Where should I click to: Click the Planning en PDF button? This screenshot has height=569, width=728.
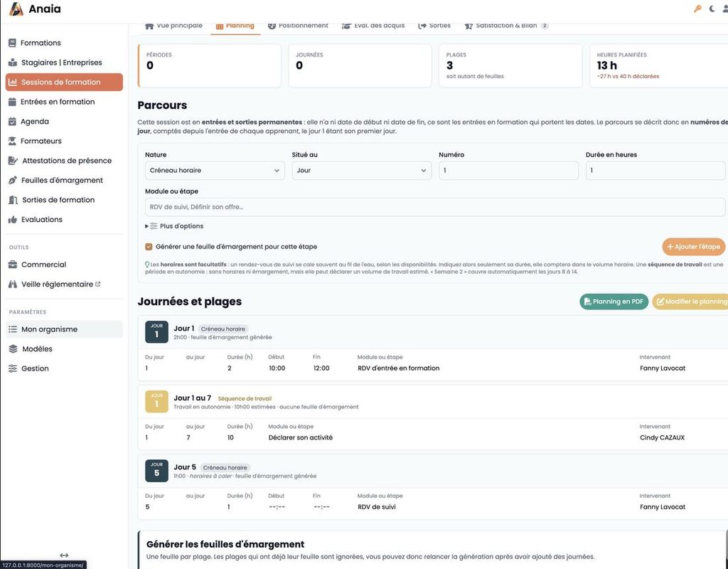(x=614, y=302)
